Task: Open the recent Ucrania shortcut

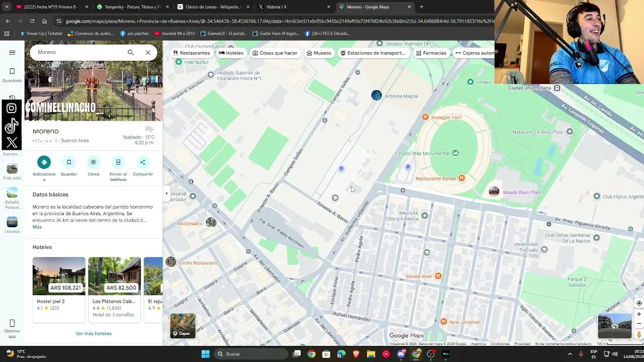Action: (x=12, y=225)
